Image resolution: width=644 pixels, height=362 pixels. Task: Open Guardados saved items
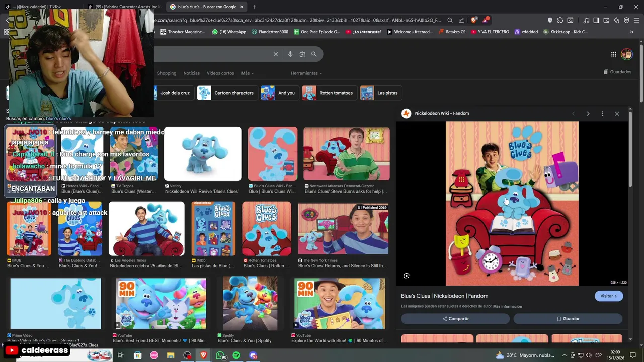point(617,72)
